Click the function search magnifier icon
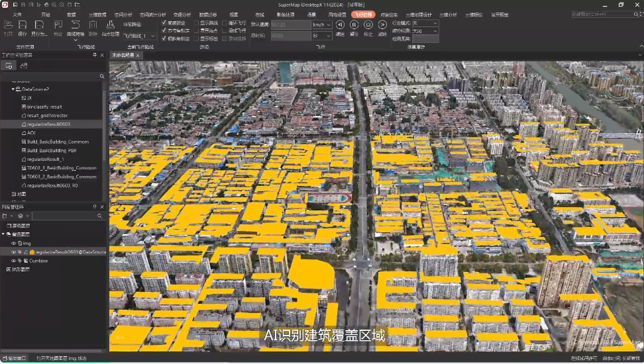 [x=636, y=14]
